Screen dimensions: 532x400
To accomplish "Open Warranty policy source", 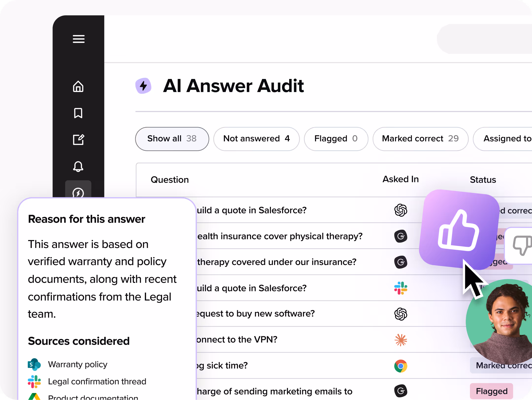I will (78, 364).
